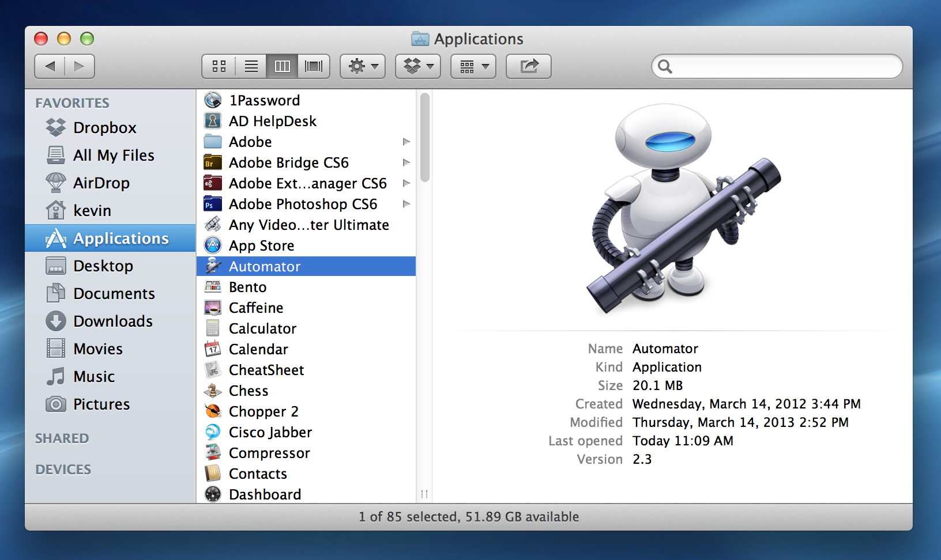Open Music folder in sidebar
The image size is (941, 560).
coord(110,376)
